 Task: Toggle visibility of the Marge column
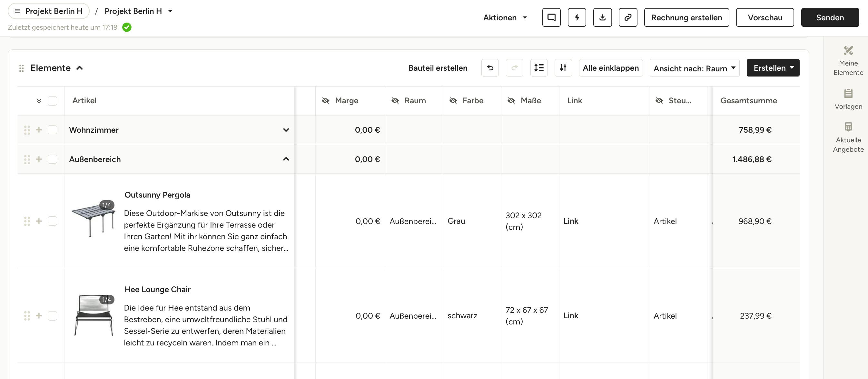click(x=326, y=101)
